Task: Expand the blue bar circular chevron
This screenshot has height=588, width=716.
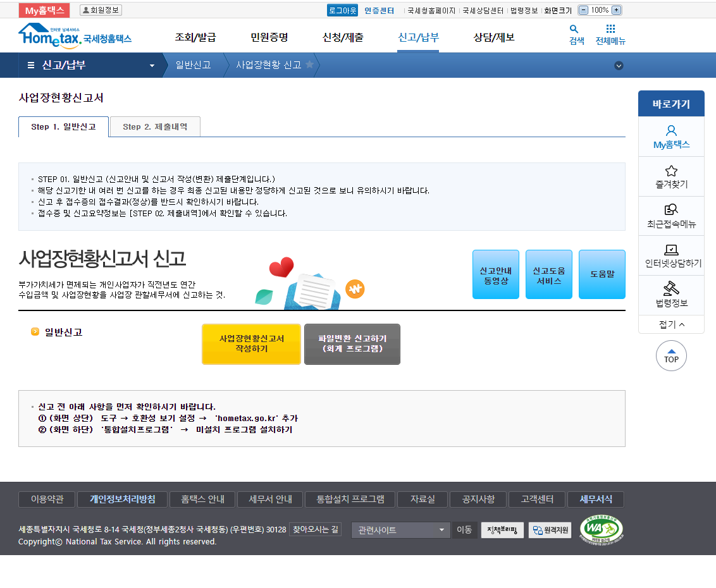Action: pyautogui.click(x=619, y=66)
